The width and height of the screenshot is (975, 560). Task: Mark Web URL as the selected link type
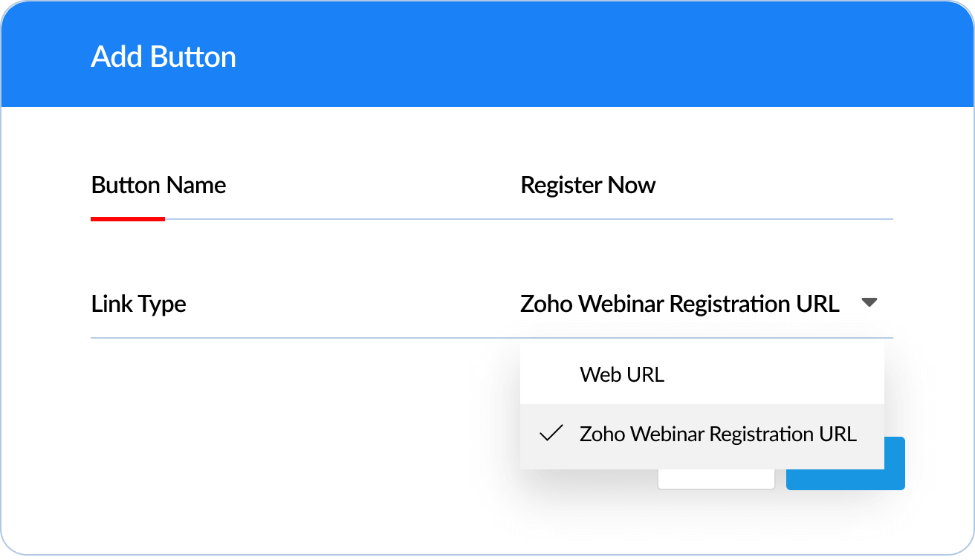[622, 374]
